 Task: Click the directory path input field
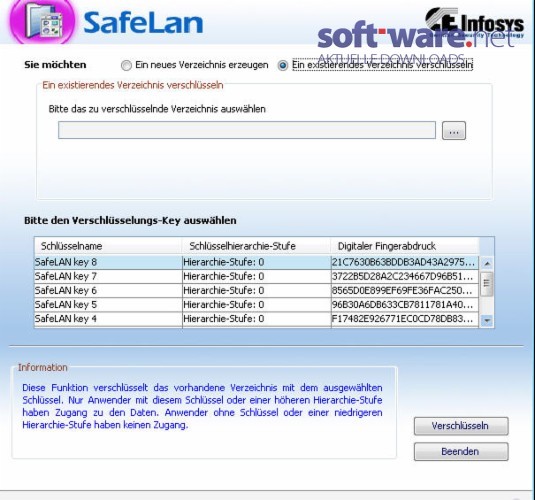[x=247, y=130]
